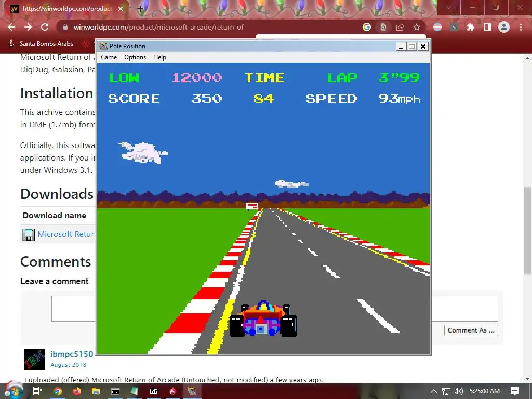Screen dimensions: 532x399
Task: Open Chrome three-dot menu
Action: [521, 27]
